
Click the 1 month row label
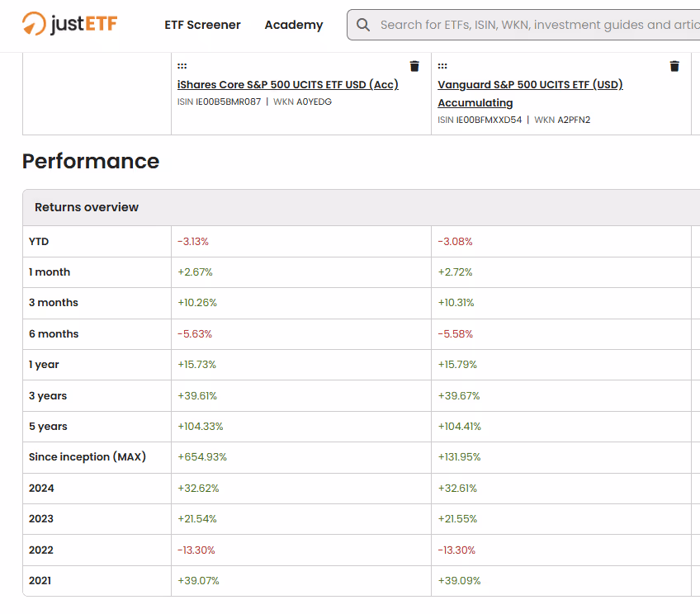pos(50,272)
